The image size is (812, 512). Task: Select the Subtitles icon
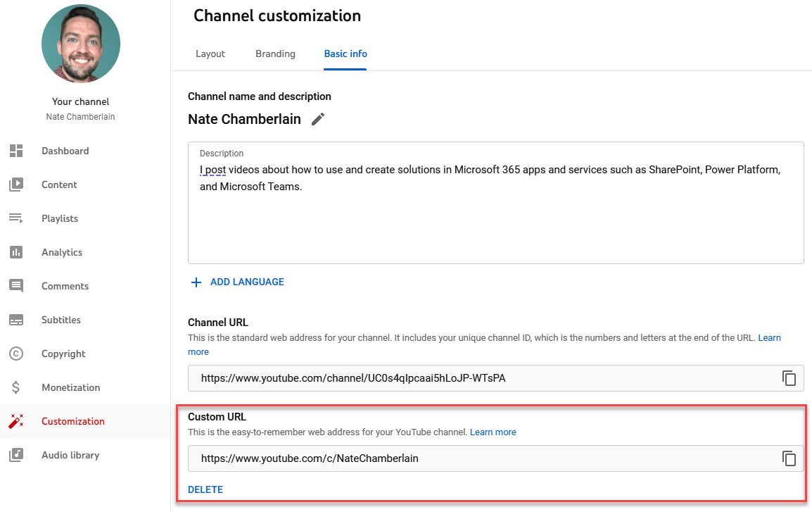pyautogui.click(x=16, y=320)
